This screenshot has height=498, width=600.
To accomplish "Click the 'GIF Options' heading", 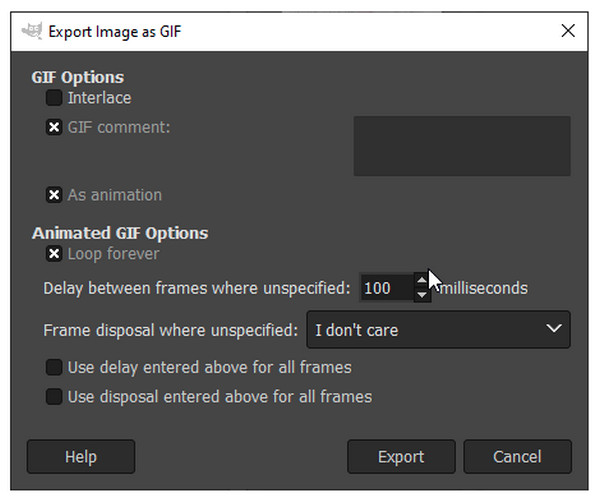I will point(78,77).
